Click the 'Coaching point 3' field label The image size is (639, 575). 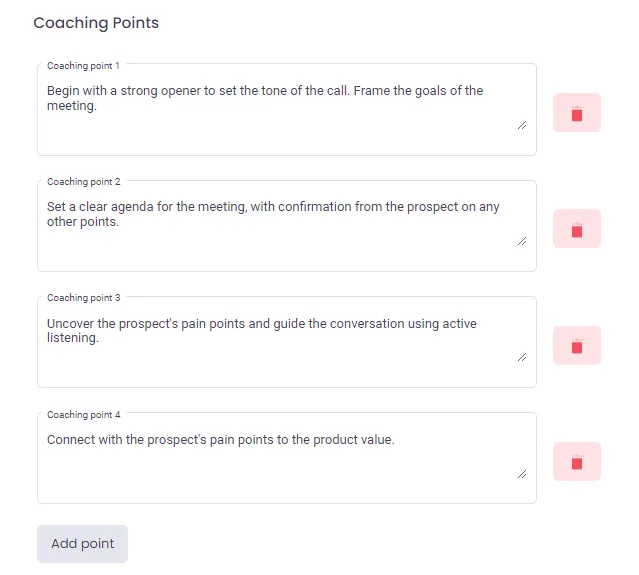pyautogui.click(x=84, y=298)
